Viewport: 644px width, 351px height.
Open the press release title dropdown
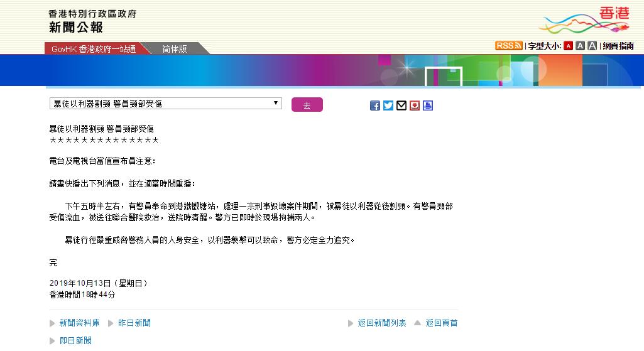165,104
